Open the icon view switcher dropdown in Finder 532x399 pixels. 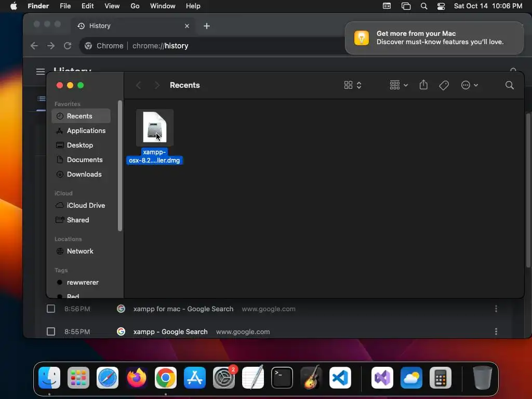pyautogui.click(x=353, y=85)
